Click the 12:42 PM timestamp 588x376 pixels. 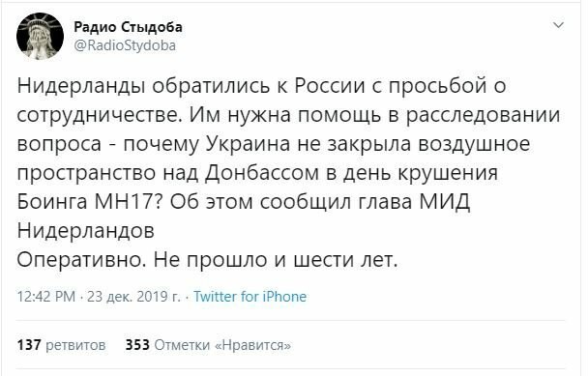[46, 297]
